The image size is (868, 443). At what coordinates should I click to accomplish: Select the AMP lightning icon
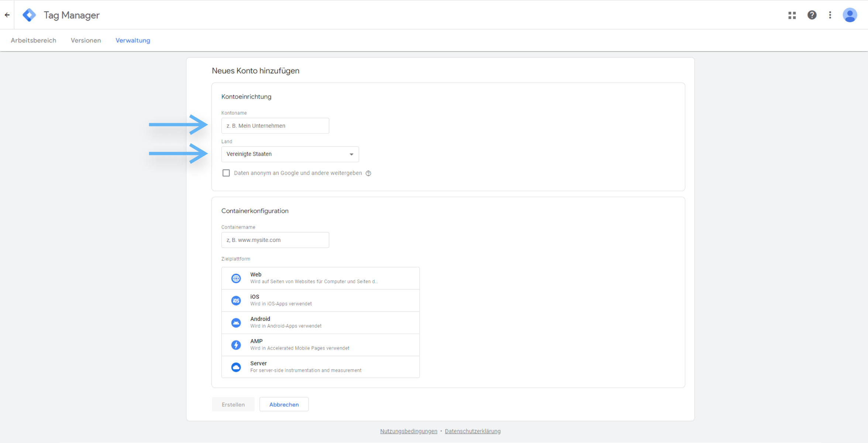pos(236,345)
